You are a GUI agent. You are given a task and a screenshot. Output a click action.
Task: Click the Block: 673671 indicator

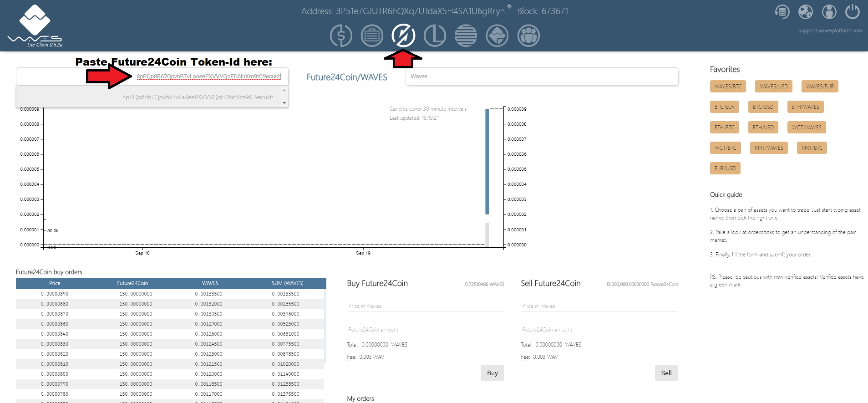(543, 11)
